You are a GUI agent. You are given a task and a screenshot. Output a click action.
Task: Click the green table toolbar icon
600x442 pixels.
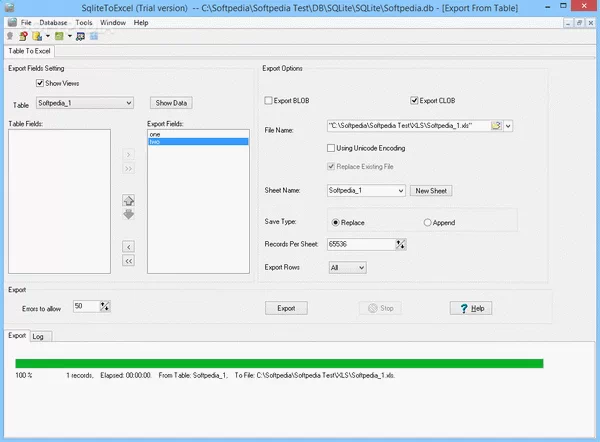pyautogui.click(x=60, y=36)
